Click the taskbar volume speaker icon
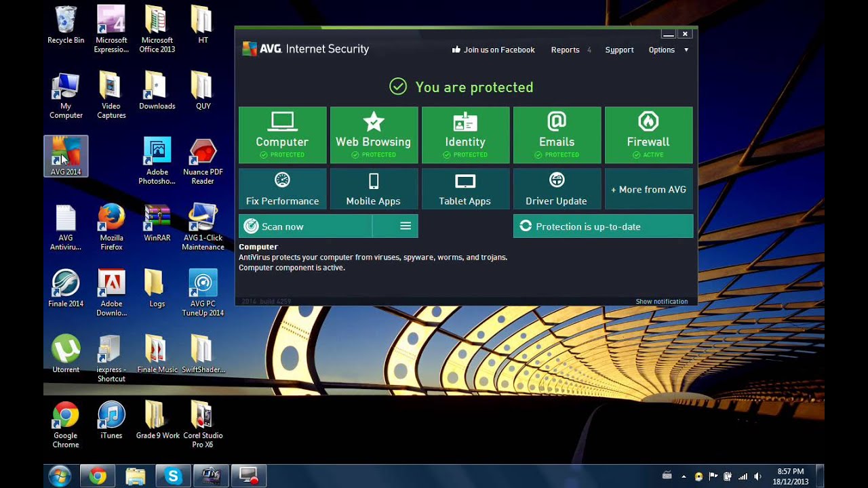868x488 pixels. click(x=757, y=476)
